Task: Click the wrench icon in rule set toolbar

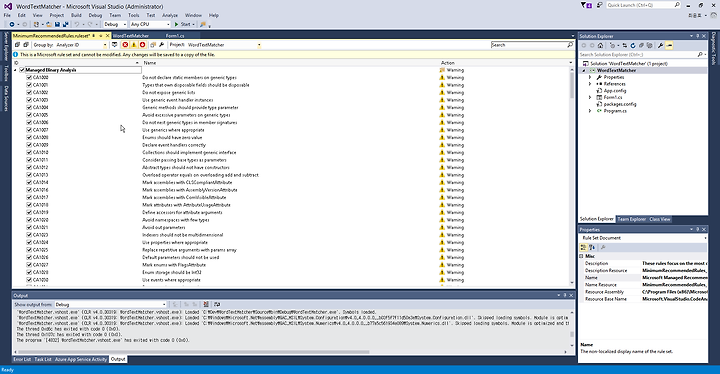Action: [162, 45]
